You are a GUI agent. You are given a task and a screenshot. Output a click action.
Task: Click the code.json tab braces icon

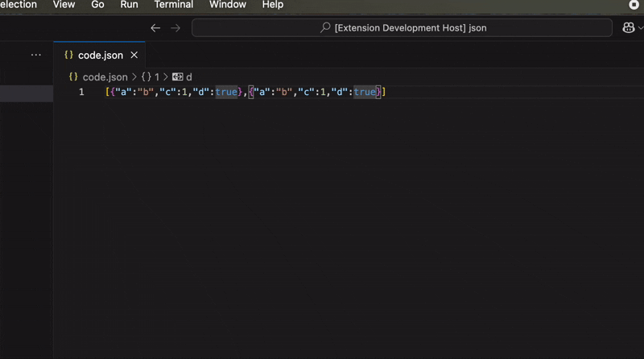click(x=68, y=55)
